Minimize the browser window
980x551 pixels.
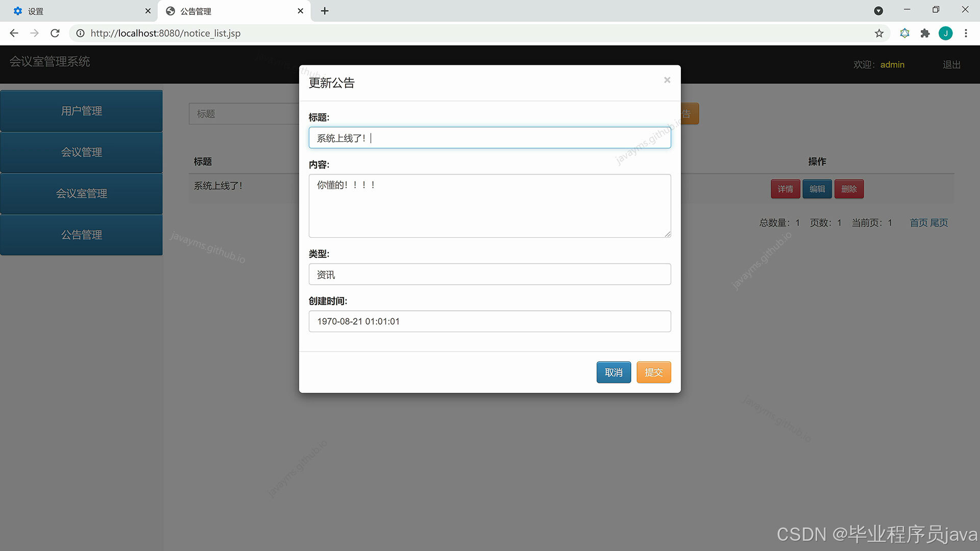[907, 10]
